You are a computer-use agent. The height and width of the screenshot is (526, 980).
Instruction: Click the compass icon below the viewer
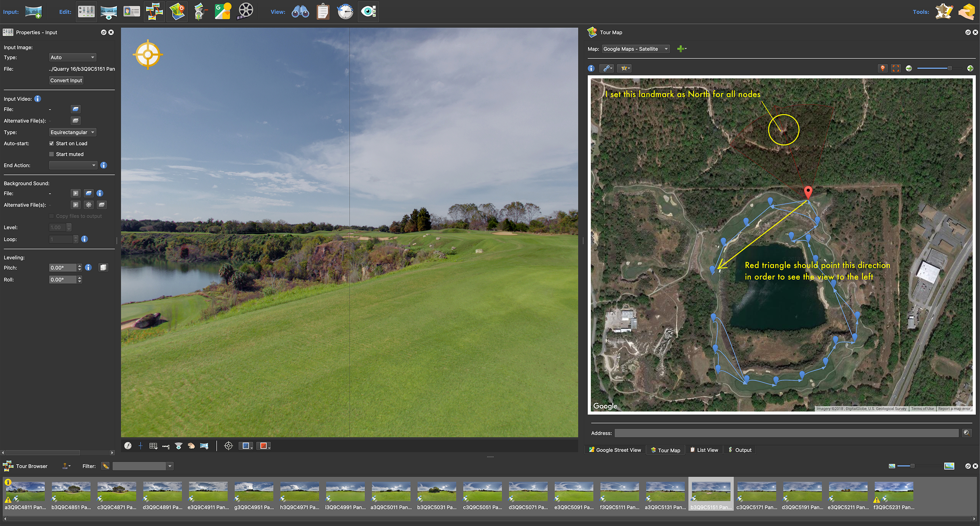[x=128, y=446]
